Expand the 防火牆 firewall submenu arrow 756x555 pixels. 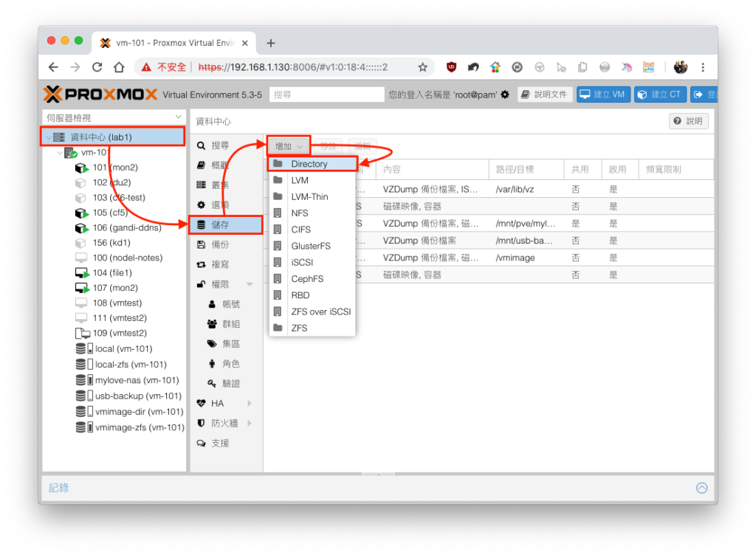point(250,423)
